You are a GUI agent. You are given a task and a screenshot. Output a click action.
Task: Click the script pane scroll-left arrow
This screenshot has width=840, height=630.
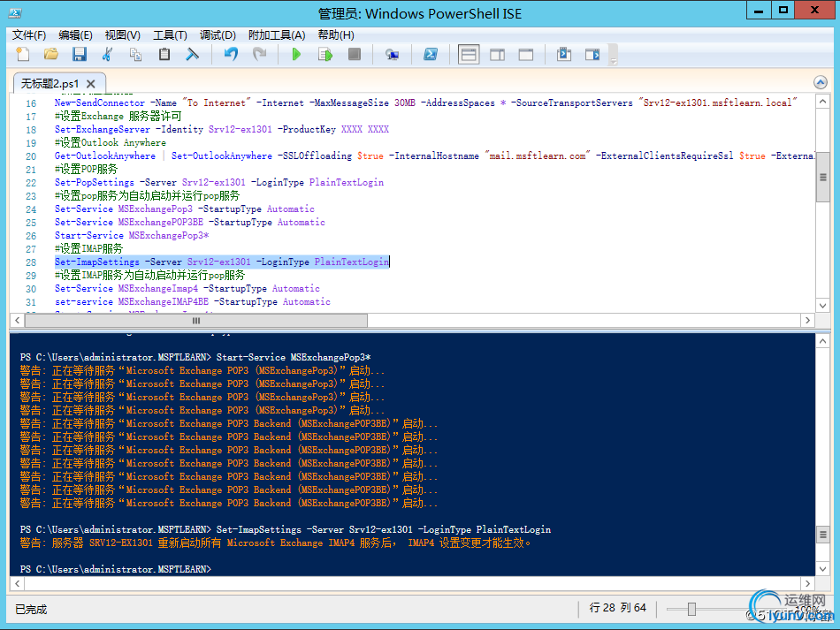coord(17,320)
